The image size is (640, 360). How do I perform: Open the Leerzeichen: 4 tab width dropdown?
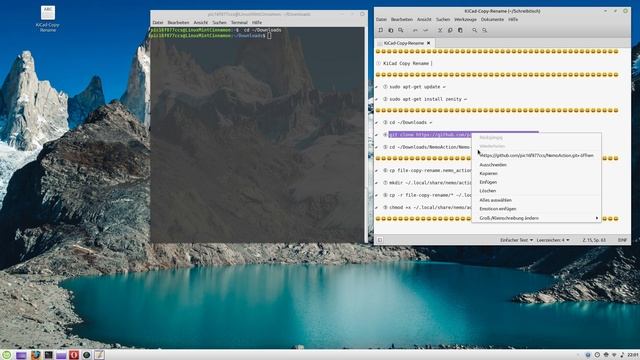[x=553, y=240]
